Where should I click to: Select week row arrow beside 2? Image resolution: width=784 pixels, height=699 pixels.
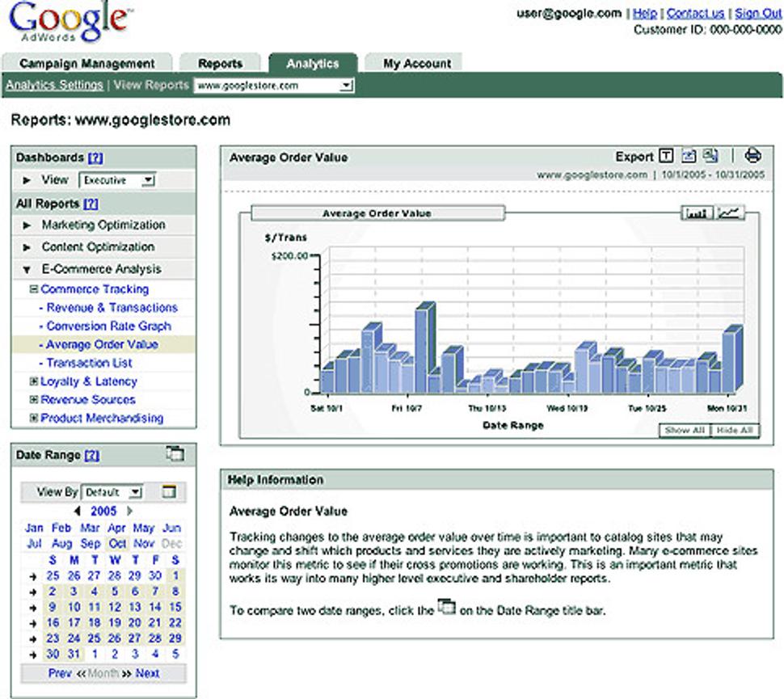coord(33,592)
